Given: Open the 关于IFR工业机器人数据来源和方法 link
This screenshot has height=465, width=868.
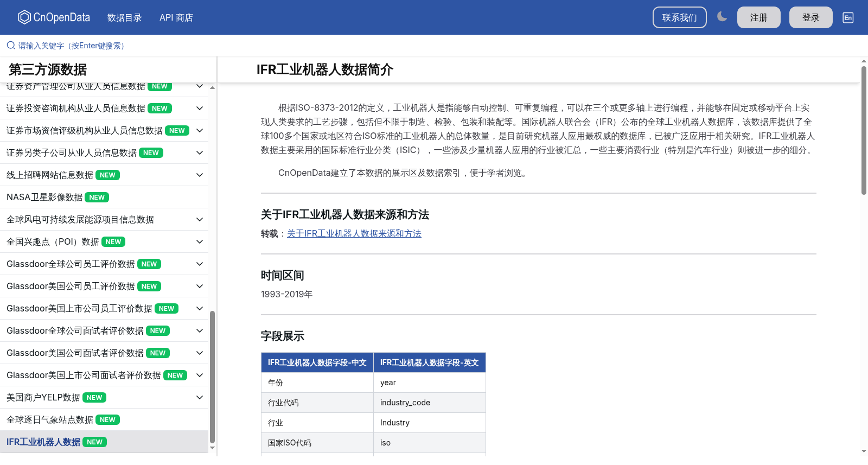Looking at the screenshot, I should pyautogui.click(x=354, y=233).
